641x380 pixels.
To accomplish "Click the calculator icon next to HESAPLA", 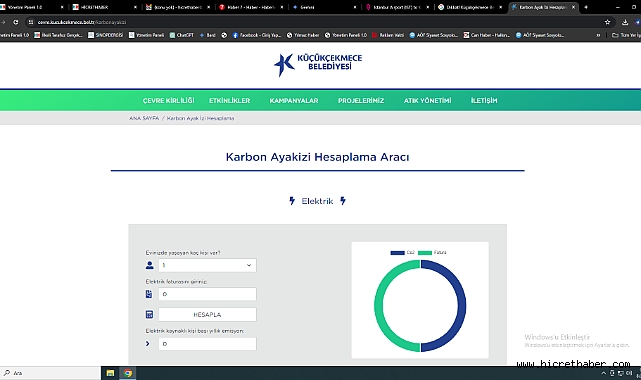I will [149, 314].
